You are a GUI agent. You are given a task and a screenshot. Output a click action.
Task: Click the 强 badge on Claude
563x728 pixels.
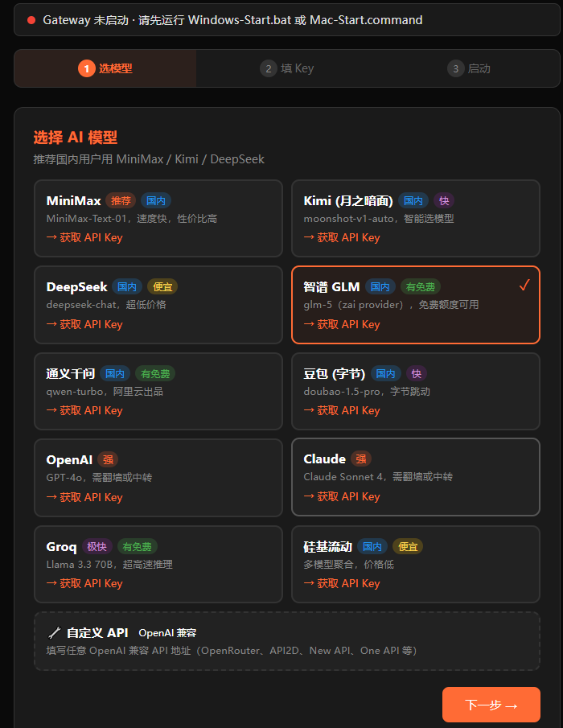[361, 459]
